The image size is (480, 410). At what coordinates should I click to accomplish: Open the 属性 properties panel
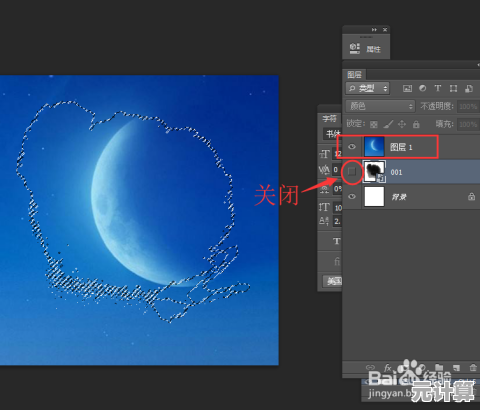365,49
